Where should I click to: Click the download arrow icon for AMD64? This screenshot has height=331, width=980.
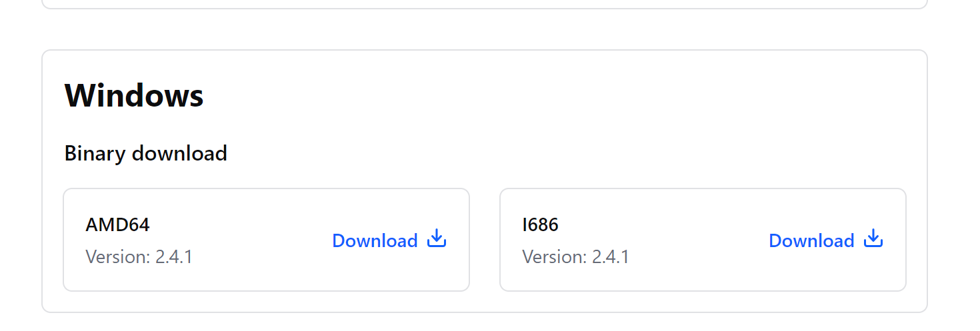(437, 238)
